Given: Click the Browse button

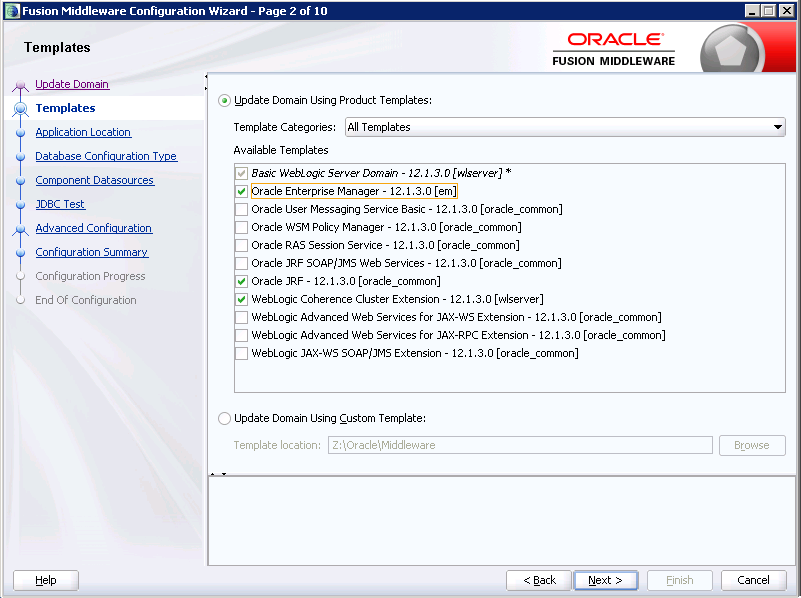Looking at the screenshot, I should (x=752, y=445).
